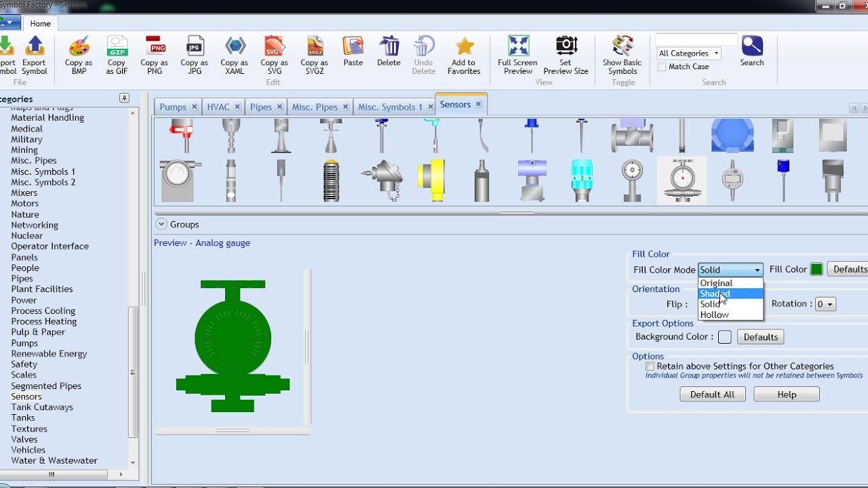The width and height of the screenshot is (868, 488).
Task: Copy symbol as JPG
Action: coord(195,56)
